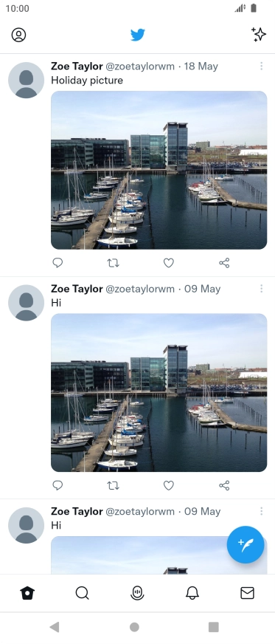Image resolution: width=275 pixels, height=644 pixels.
Task: Open overflow menu on 18 May tweet
Action: [261, 66]
